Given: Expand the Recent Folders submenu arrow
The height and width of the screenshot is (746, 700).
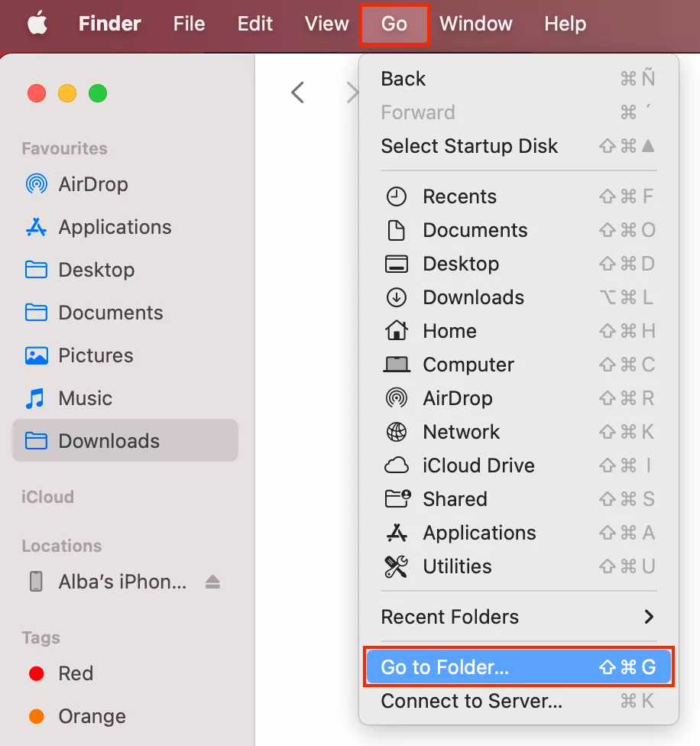Looking at the screenshot, I should click(649, 617).
